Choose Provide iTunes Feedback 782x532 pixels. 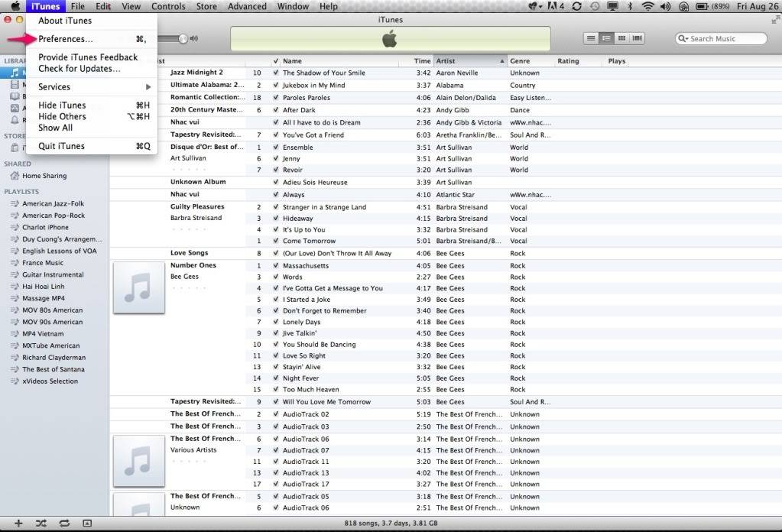click(x=92, y=57)
